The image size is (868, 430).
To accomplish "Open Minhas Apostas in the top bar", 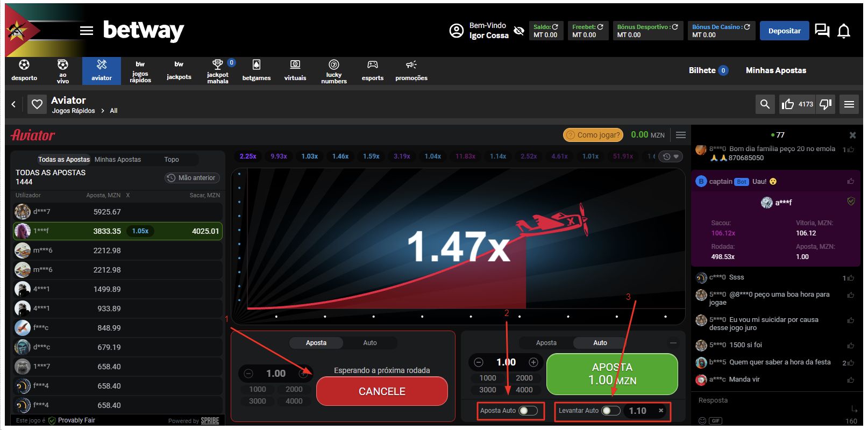I will (x=775, y=70).
